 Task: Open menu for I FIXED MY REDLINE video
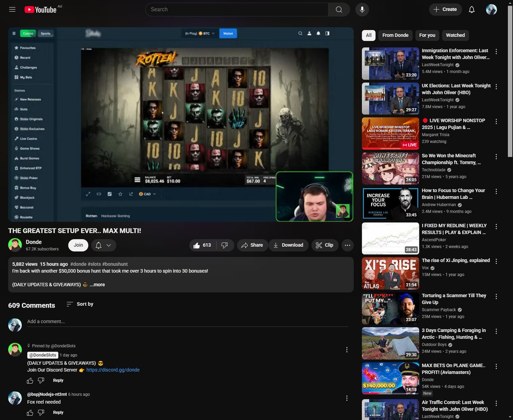(496, 226)
